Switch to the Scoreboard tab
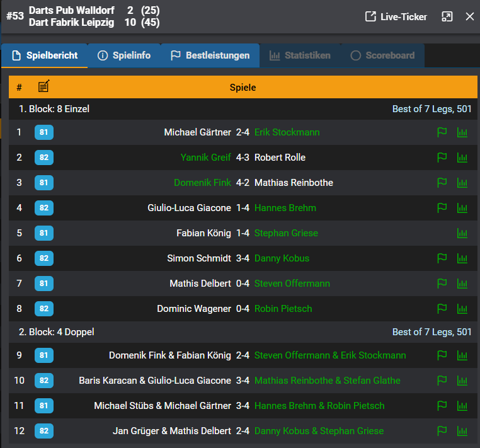Image resolution: width=480 pixels, height=448 pixels. (382, 55)
